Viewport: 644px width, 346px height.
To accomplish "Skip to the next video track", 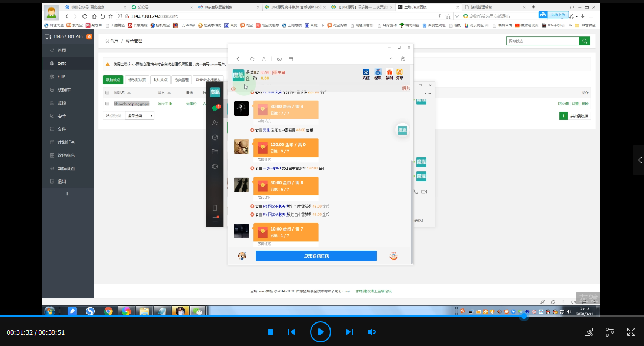I will click(x=349, y=332).
